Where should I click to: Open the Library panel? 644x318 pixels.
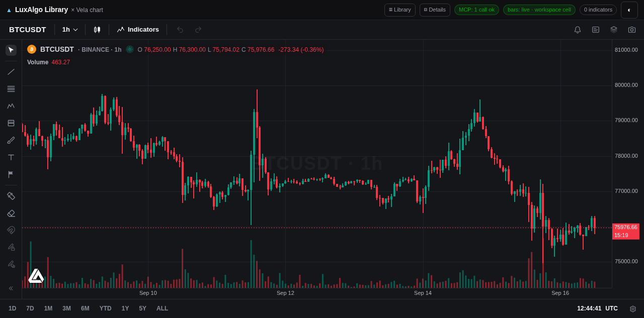tap(400, 10)
